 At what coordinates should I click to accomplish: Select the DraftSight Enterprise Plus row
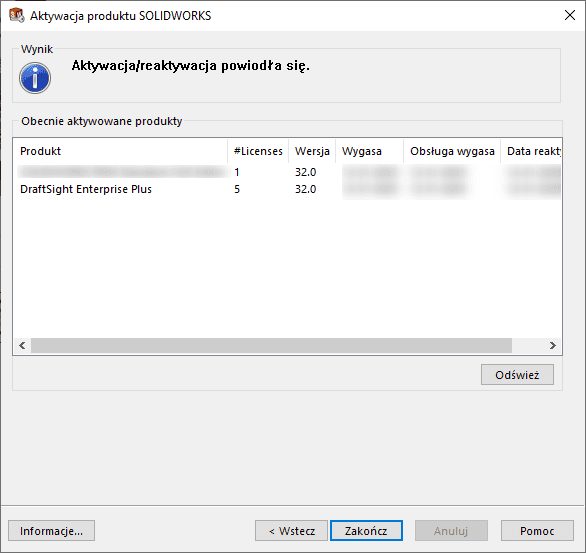pyautogui.click(x=288, y=189)
